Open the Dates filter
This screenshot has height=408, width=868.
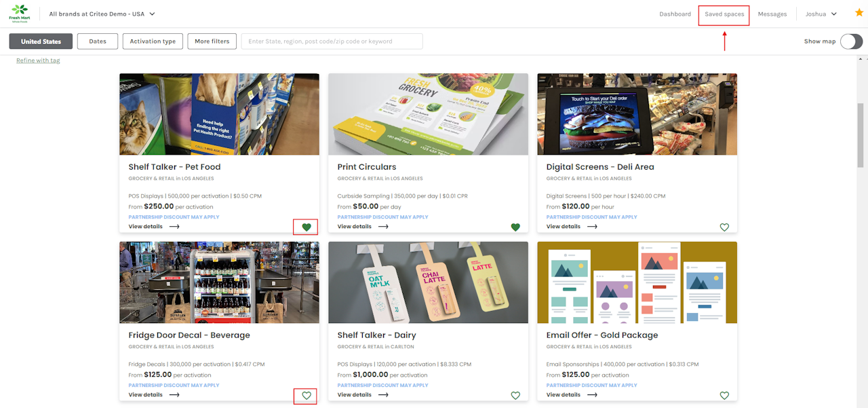pyautogui.click(x=98, y=41)
